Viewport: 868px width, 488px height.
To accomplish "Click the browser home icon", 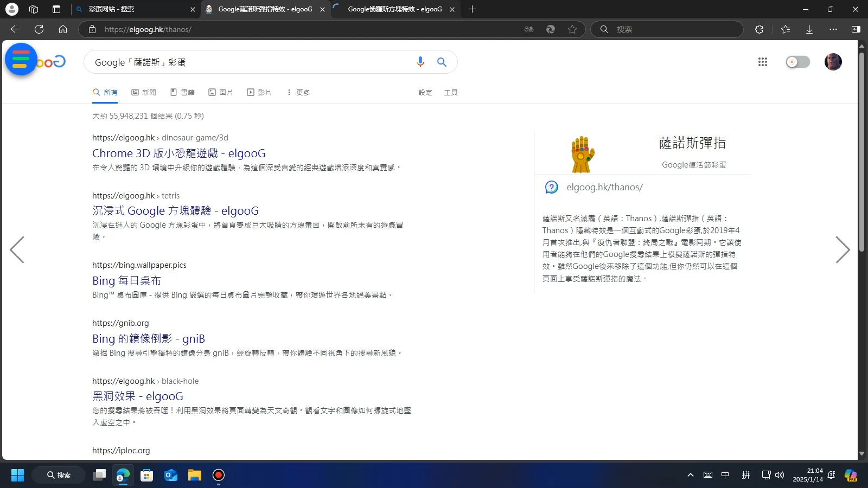I will point(63,29).
